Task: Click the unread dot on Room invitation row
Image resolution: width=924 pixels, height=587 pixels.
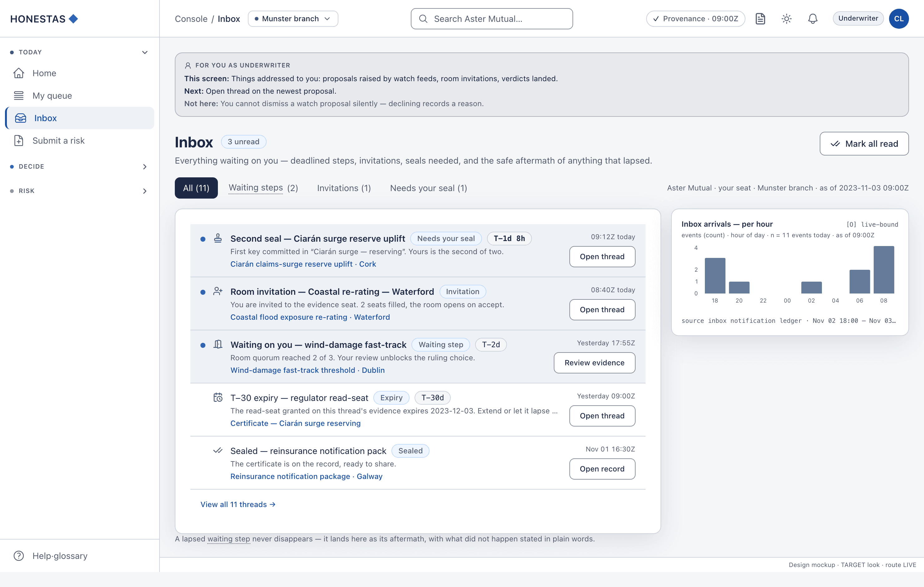Action: (203, 292)
